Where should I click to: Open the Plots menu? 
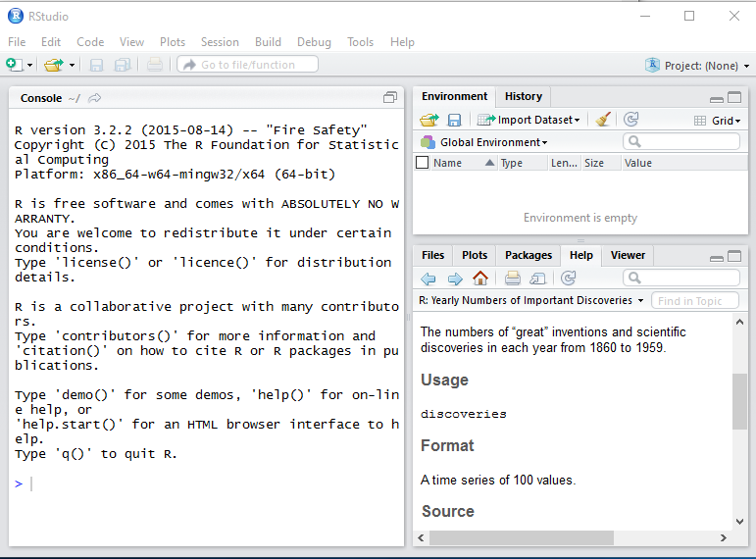173,42
